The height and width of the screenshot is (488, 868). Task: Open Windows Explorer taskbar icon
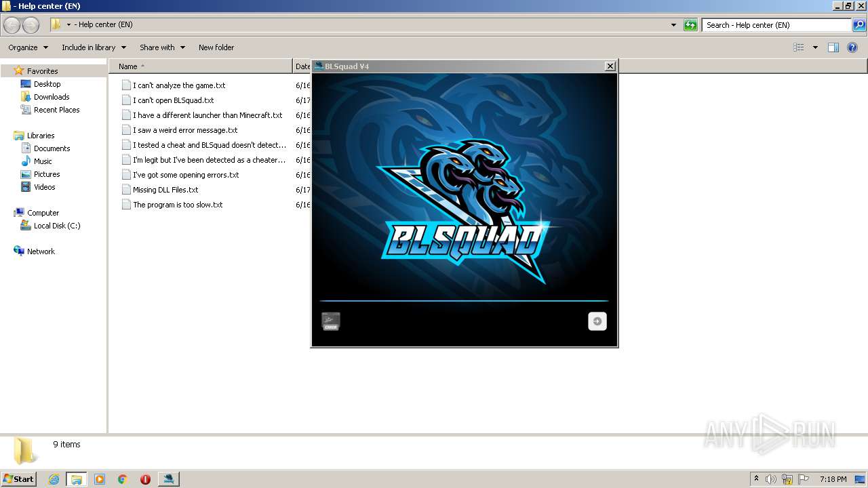[77, 479]
